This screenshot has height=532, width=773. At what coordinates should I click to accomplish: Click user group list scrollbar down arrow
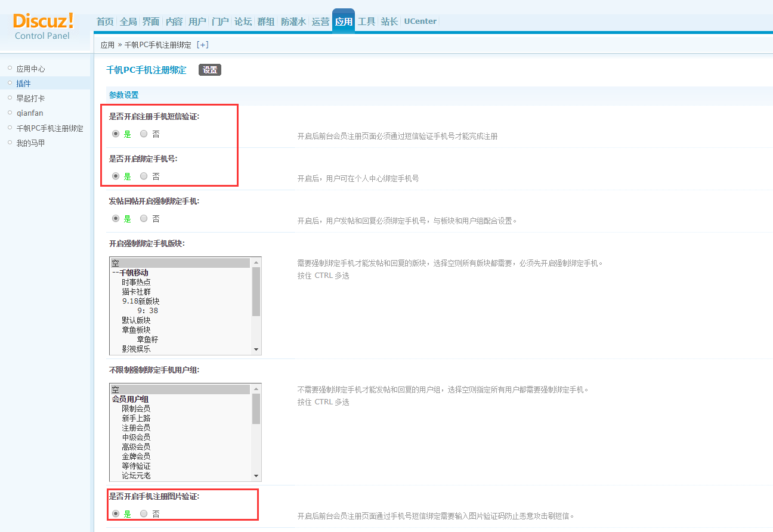tap(256, 476)
